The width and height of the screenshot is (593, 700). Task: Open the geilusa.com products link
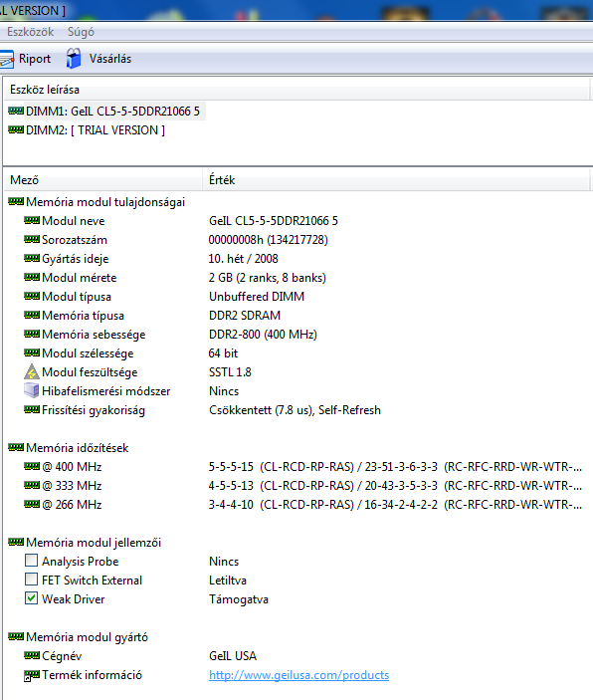point(298,675)
